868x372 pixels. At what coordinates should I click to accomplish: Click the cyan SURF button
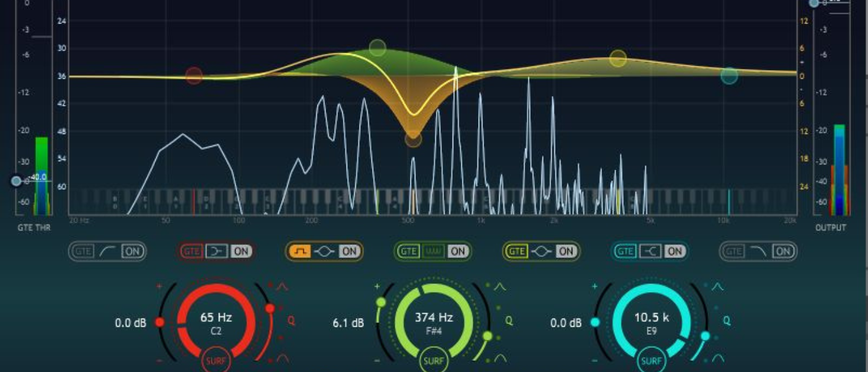pos(651,361)
